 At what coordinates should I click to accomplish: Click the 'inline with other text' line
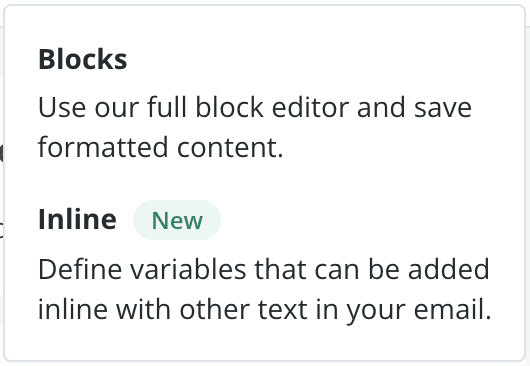coord(265,310)
